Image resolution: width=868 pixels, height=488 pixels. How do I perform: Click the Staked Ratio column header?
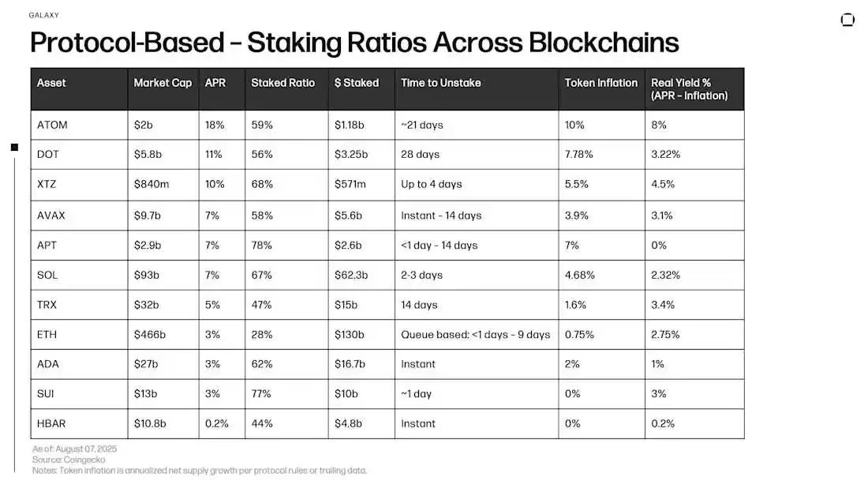point(282,83)
